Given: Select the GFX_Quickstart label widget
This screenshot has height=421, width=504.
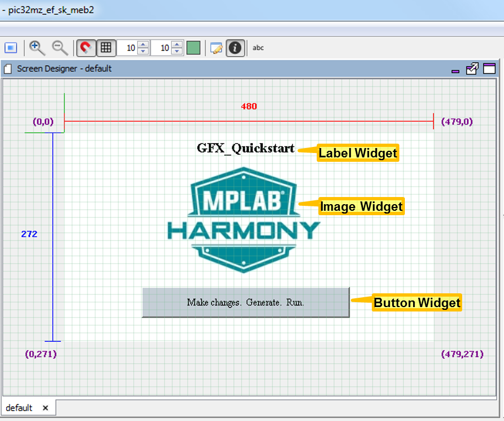Looking at the screenshot, I should coord(246,149).
